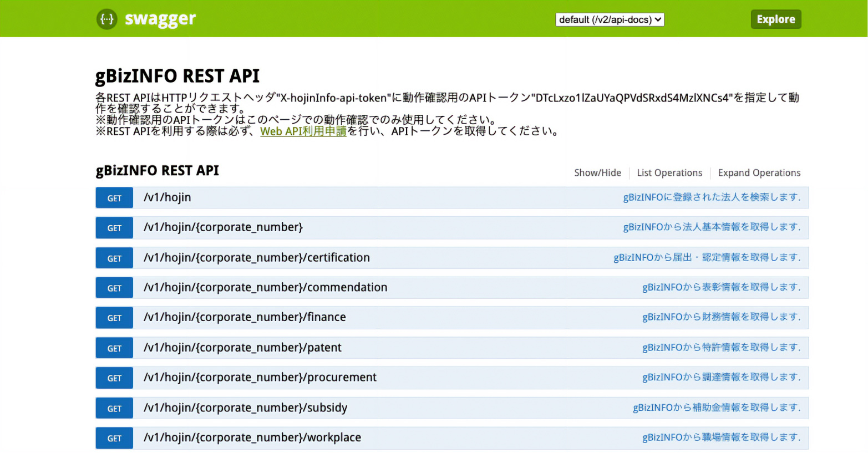Click Expand Operations
Image resolution: width=868 pixels, height=453 pixels.
(x=759, y=173)
